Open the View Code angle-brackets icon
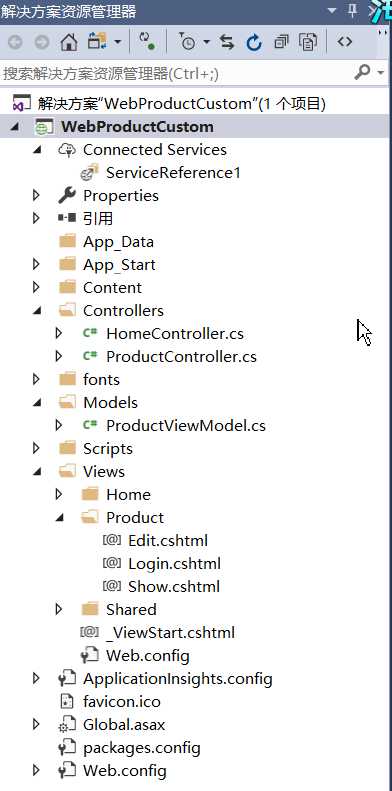The image size is (392, 791). (345, 42)
